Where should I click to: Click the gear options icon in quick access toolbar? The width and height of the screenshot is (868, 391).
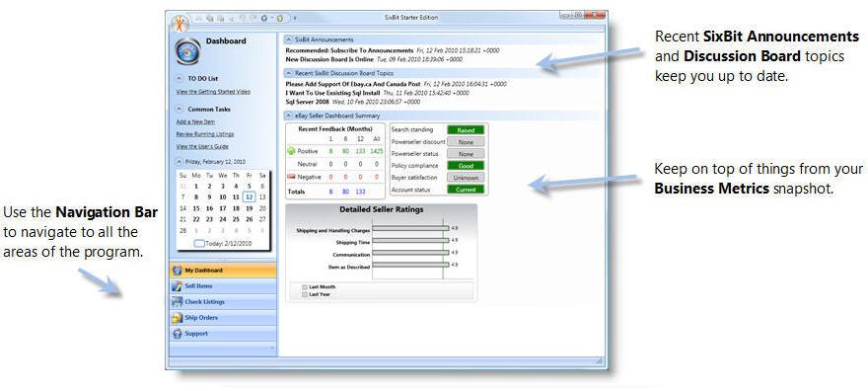(x=264, y=18)
